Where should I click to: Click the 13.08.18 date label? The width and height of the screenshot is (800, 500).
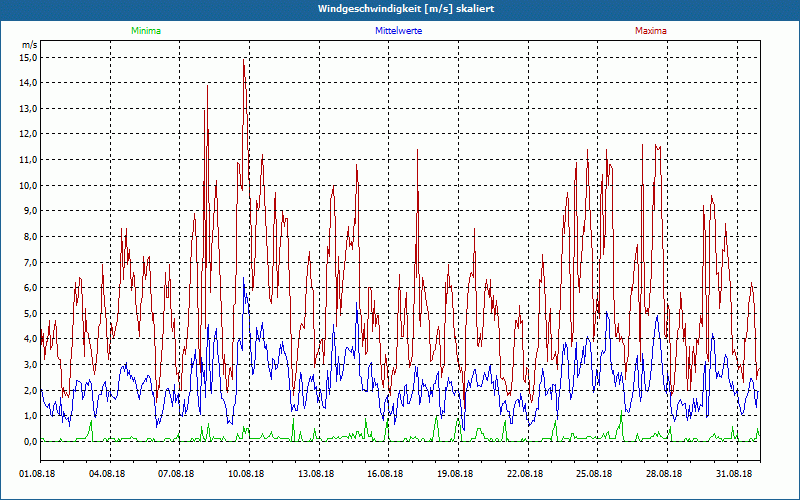(x=316, y=474)
